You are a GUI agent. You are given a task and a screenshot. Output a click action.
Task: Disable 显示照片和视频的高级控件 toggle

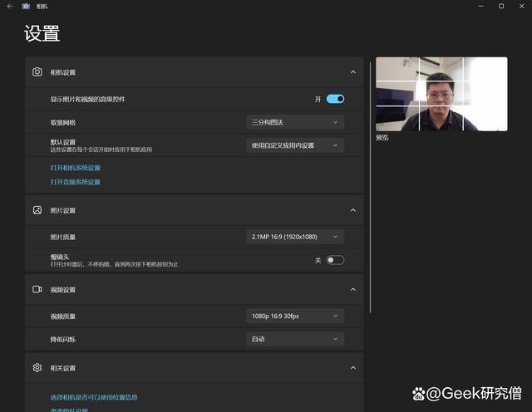click(335, 99)
